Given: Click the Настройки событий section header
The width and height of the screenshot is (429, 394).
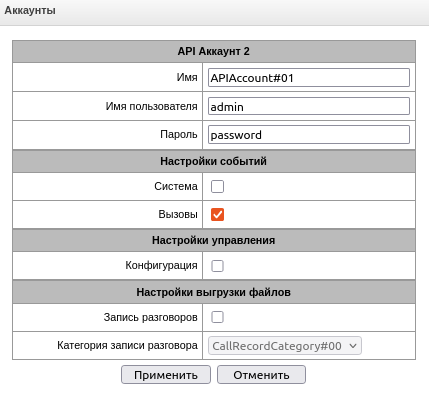Looking at the screenshot, I should [x=214, y=161].
